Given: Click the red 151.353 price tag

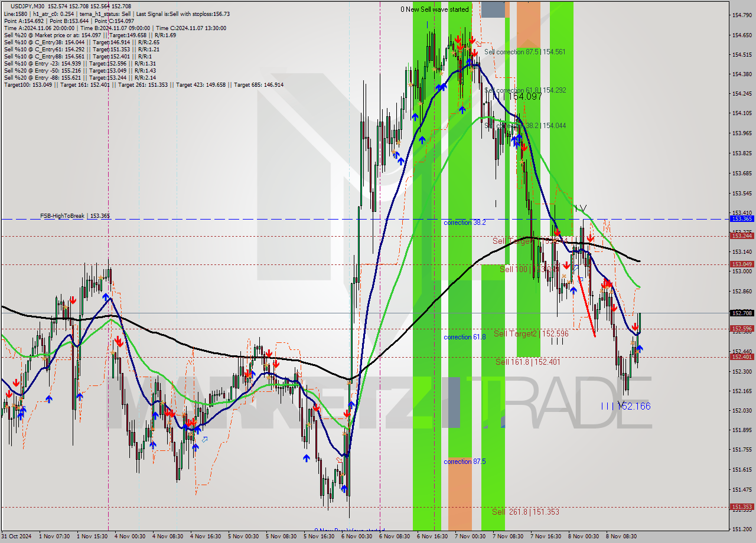Looking at the screenshot, I should [742, 506].
